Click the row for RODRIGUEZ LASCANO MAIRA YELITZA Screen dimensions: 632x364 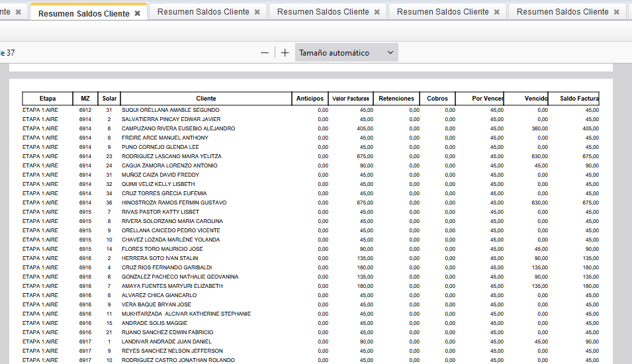pos(171,156)
